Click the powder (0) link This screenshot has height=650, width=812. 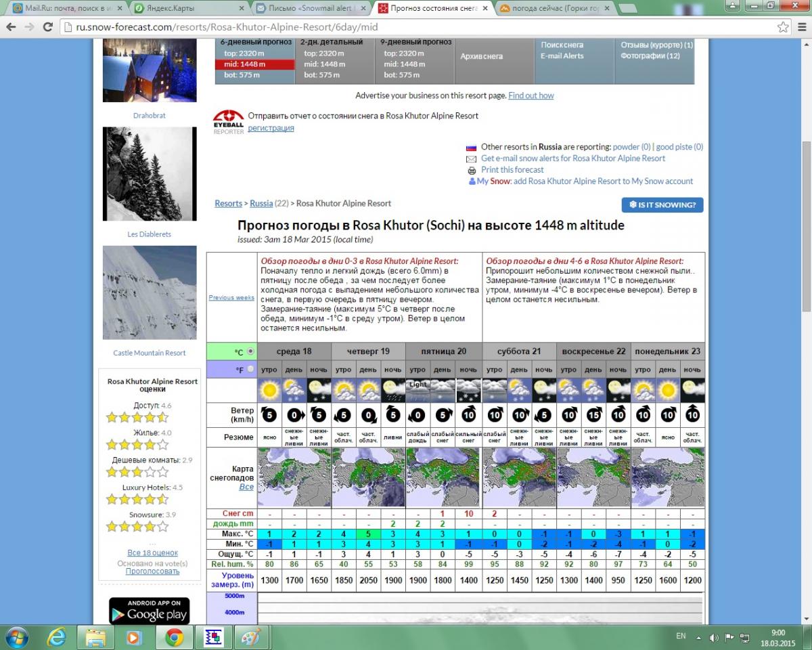coord(631,147)
